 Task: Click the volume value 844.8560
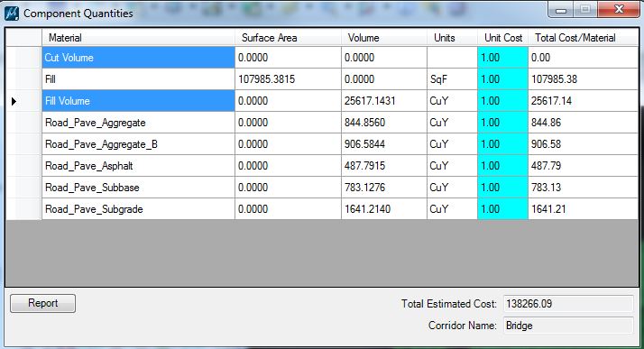pos(364,123)
